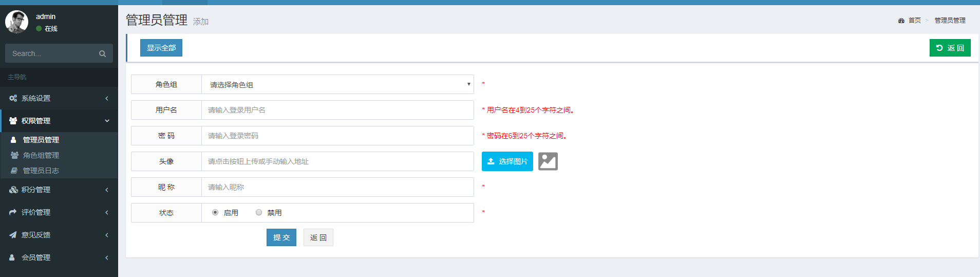This screenshot has height=277, width=980.
Task: Collapse the 权限管理 menu chevron
Action: point(107,121)
